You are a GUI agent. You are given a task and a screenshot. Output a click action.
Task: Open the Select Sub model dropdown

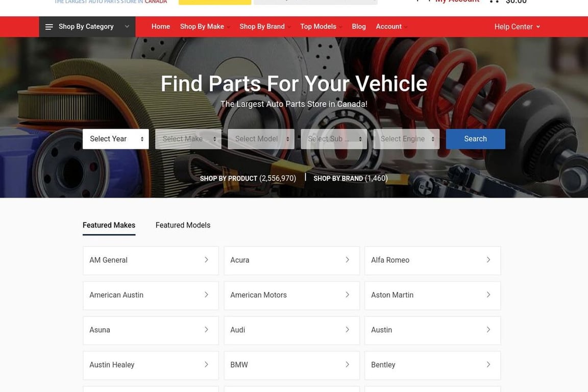point(334,139)
